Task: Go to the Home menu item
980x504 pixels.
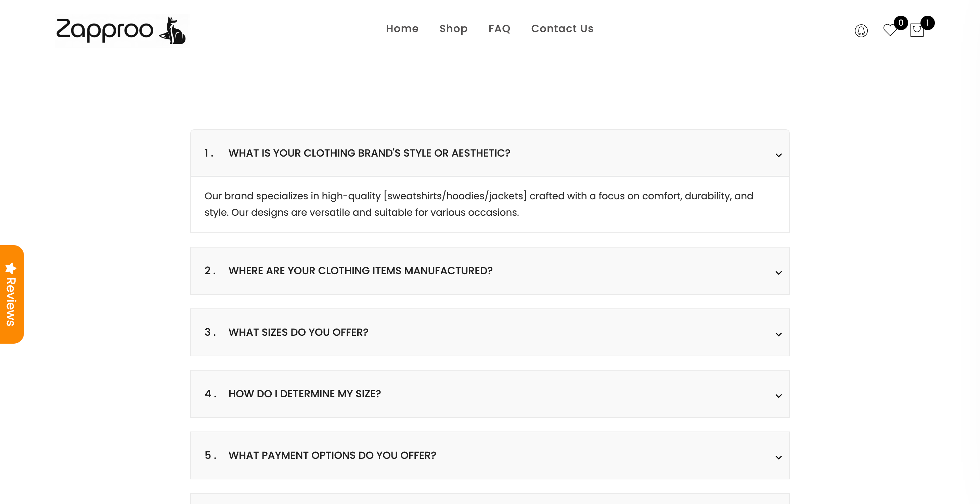Action: (402, 28)
